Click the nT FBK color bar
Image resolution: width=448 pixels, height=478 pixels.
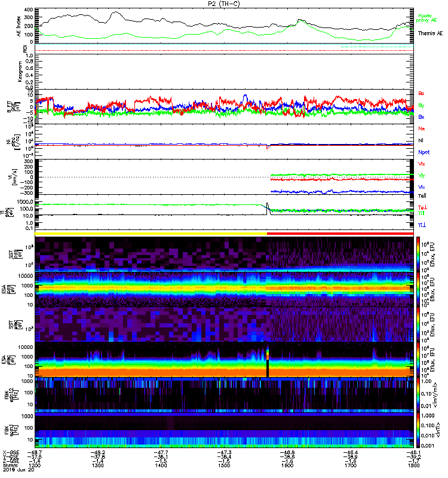click(x=418, y=430)
